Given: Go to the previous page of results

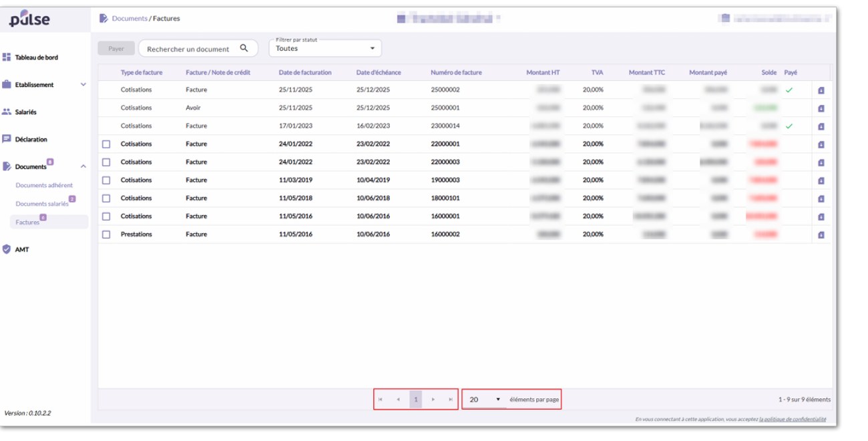Looking at the screenshot, I should [x=398, y=400].
